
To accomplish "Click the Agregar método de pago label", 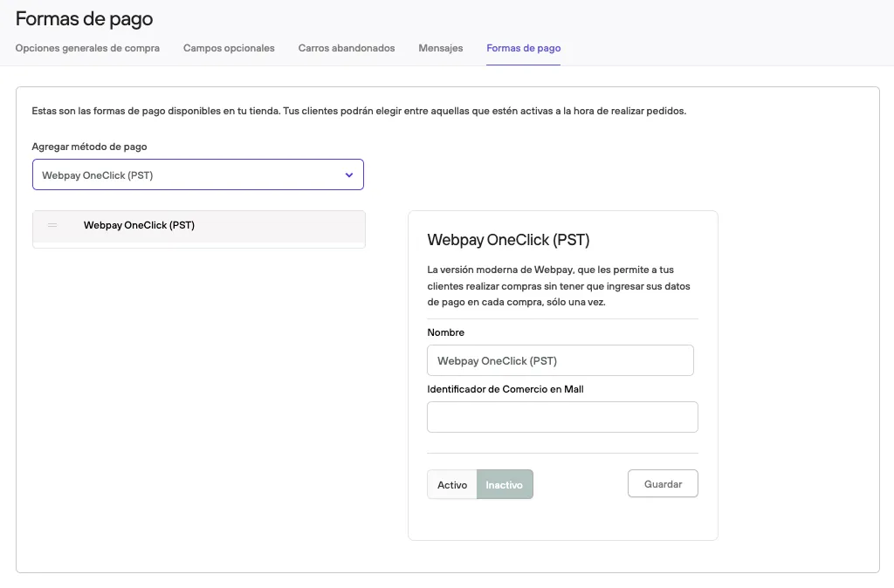I will coord(90,147).
